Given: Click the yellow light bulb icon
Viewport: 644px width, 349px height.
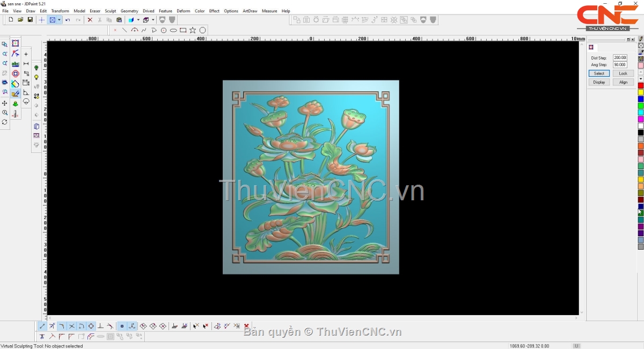Looking at the screenshot, I should [x=36, y=77].
